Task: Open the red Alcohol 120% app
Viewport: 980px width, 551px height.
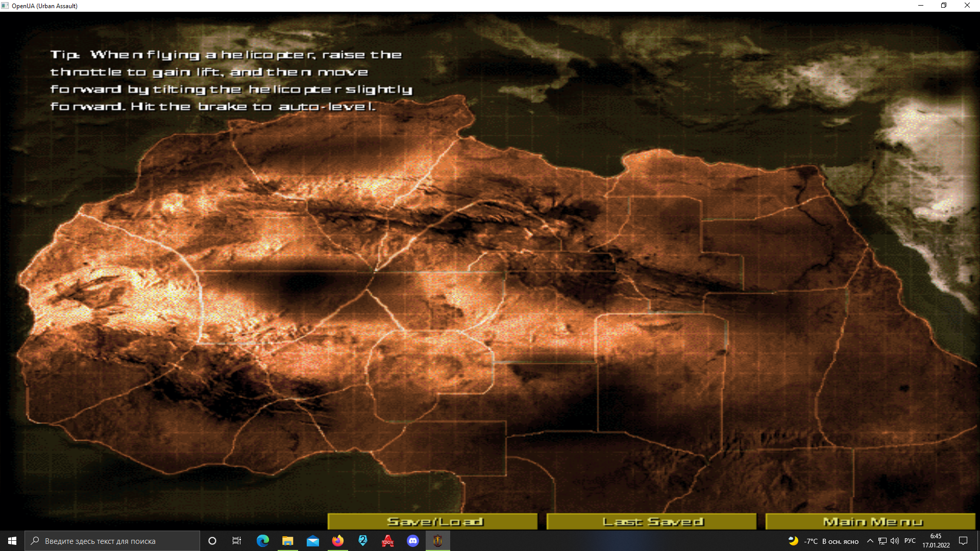Action: (x=388, y=541)
